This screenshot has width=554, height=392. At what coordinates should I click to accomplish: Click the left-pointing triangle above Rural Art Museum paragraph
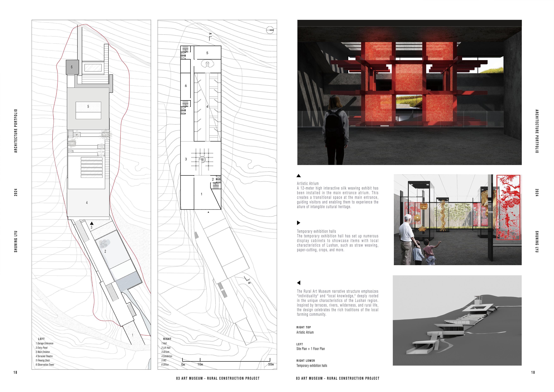click(x=299, y=283)
